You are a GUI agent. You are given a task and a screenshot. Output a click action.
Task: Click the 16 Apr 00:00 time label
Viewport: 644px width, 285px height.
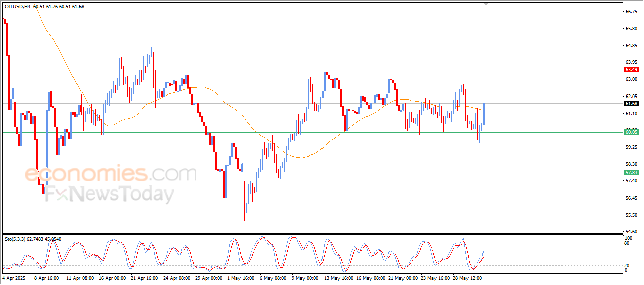(112, 277)
